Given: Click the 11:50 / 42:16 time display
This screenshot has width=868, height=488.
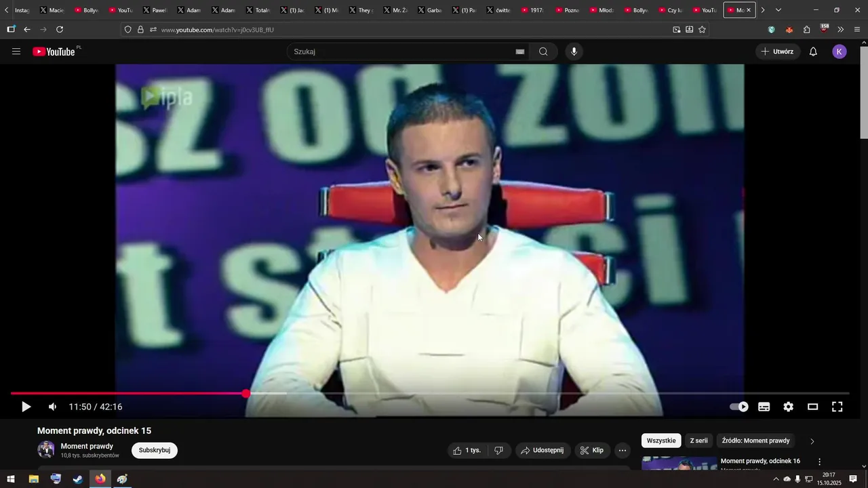Looking at the screenshot, I should 96,407.
